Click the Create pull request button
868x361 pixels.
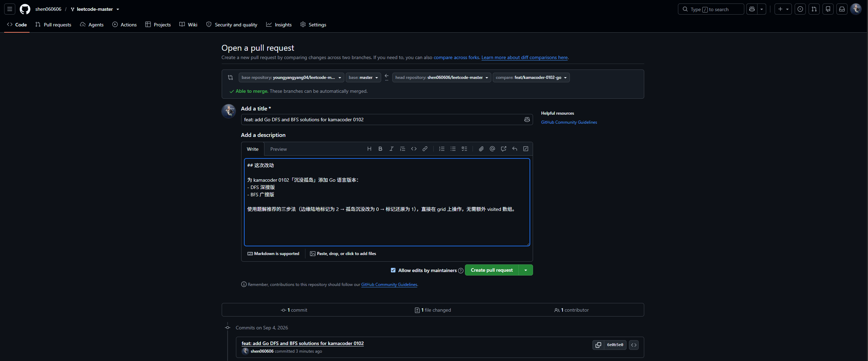(492, 270)
